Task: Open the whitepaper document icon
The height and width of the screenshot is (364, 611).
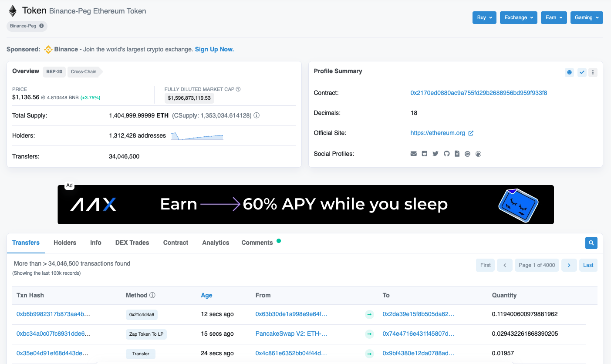Action: tap(457, 154)
